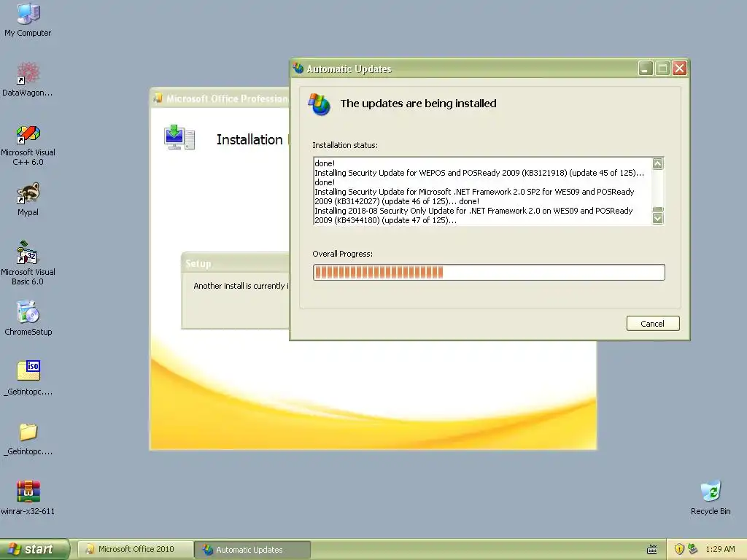
Task: Click the installation status scroll up arrow
Action: pos(657,164)
